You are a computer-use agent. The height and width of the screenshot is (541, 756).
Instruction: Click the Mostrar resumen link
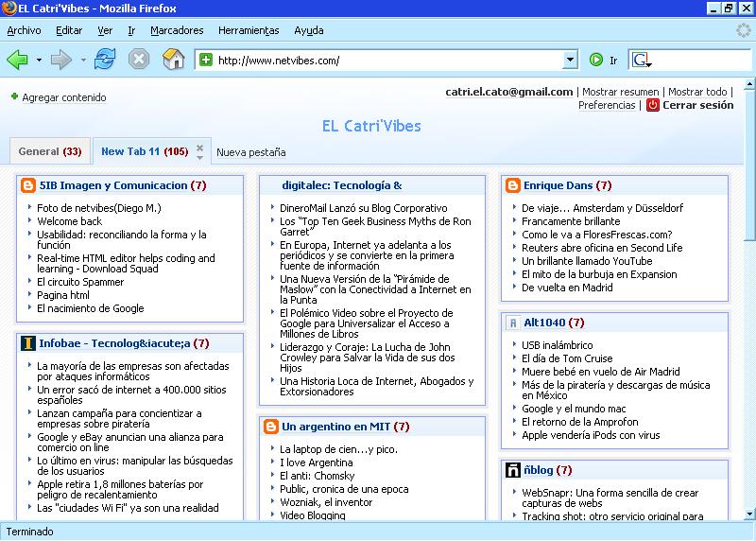(620, 92)
